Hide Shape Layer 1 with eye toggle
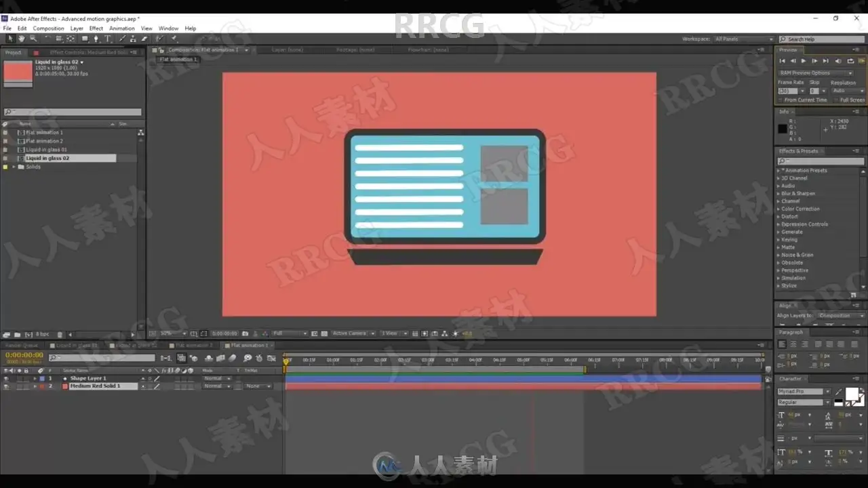Screen dimensions: 868x488 pos(6,378)
